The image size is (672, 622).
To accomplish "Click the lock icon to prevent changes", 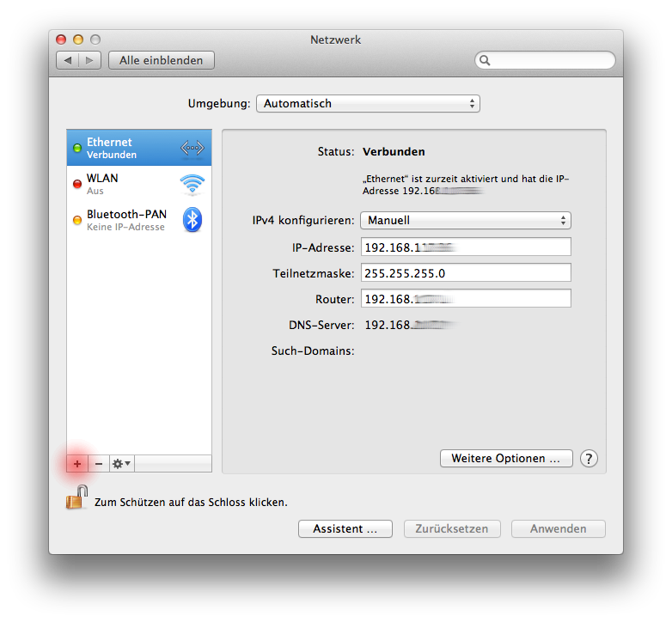I will tap(77, 498).
